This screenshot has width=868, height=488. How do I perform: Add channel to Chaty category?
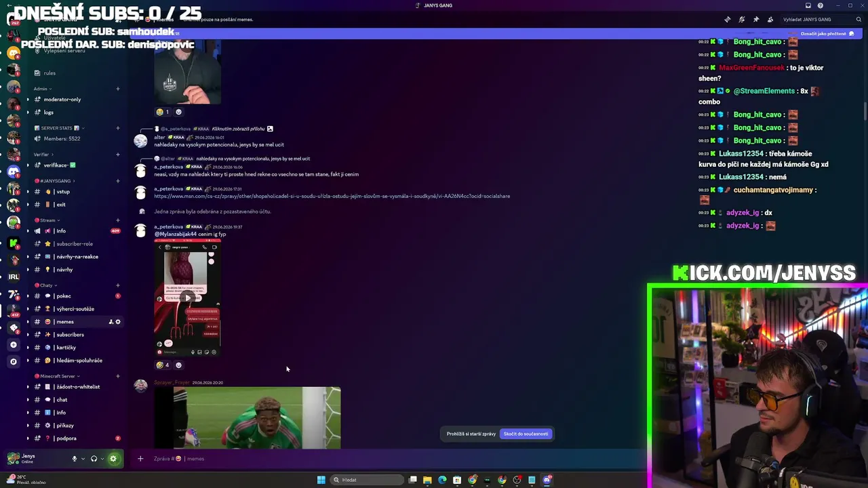click(117, 285)
